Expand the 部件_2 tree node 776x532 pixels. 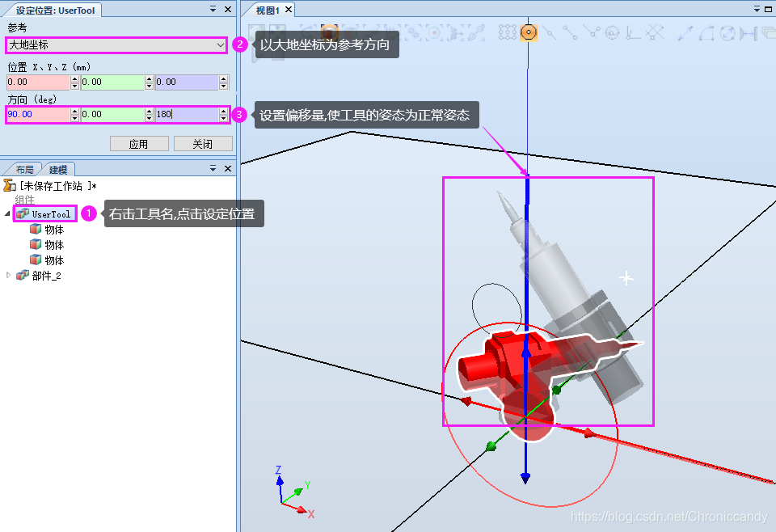(x=8, y=275)
